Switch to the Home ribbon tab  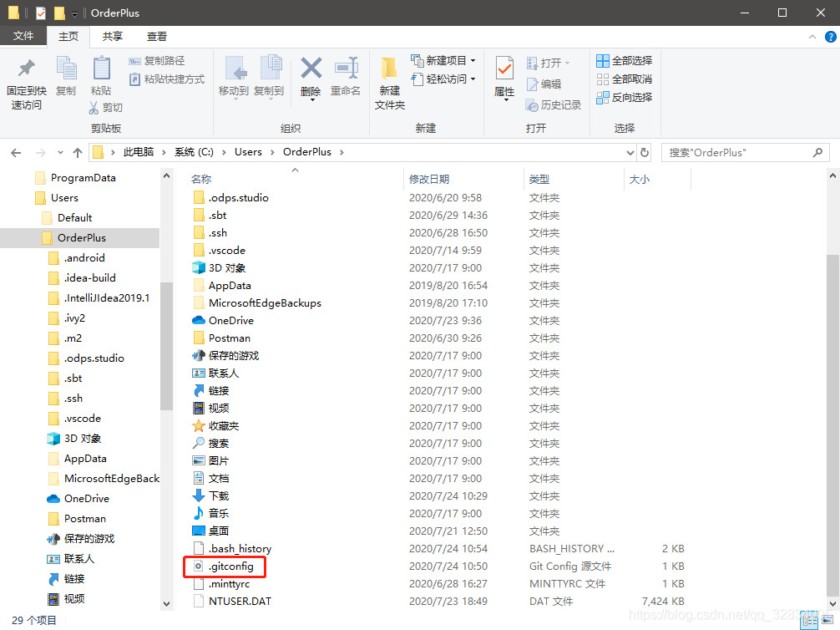click(68, 37)
